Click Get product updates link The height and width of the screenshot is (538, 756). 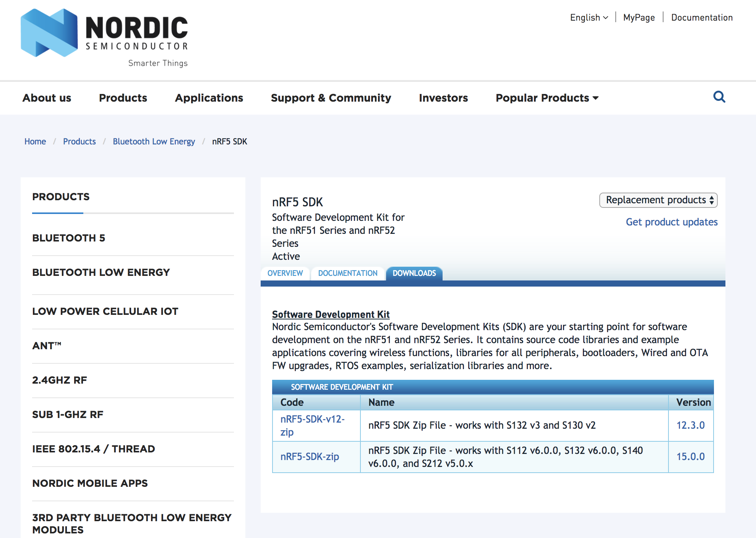coord(672,222)
